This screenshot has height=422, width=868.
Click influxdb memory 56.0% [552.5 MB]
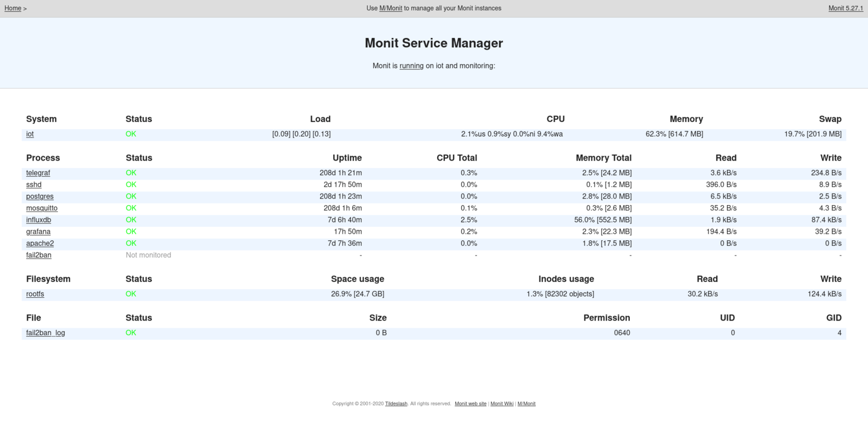(x=603, y=220)
